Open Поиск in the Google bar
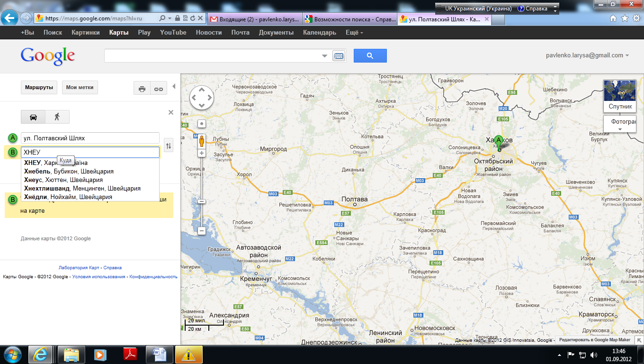Screen dimensions: 644x364 point(53,33)
